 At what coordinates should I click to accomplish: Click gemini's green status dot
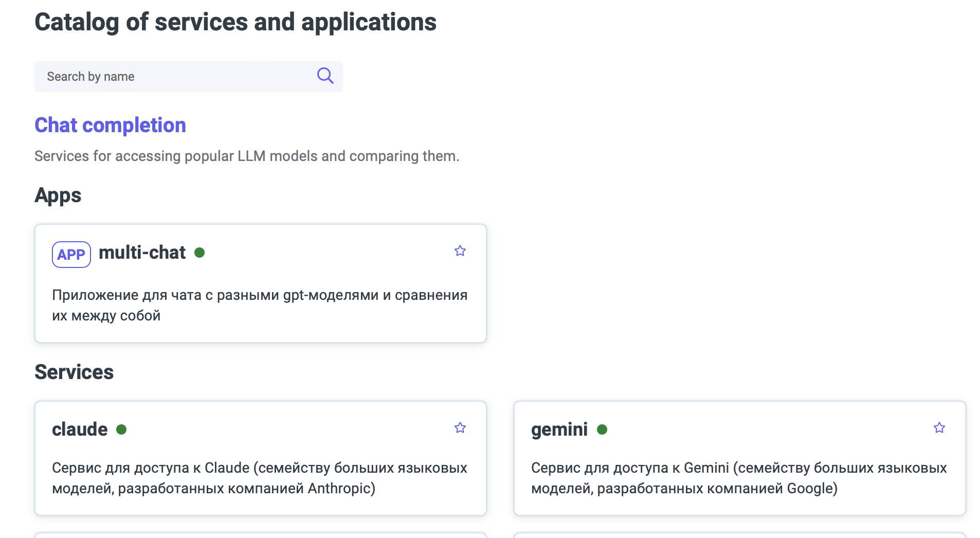pos(602,429)
